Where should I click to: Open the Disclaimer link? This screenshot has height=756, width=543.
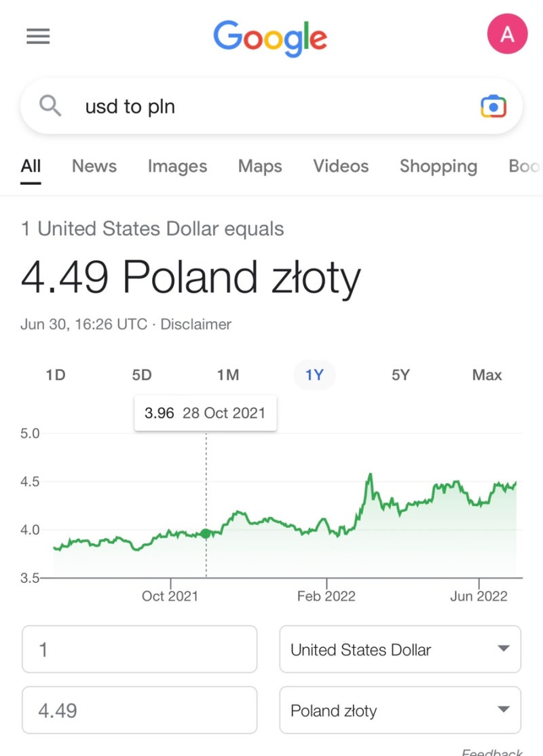195,324
